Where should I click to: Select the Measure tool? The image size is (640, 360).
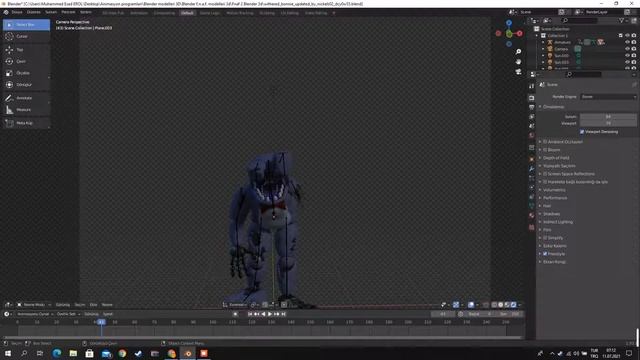26,110
